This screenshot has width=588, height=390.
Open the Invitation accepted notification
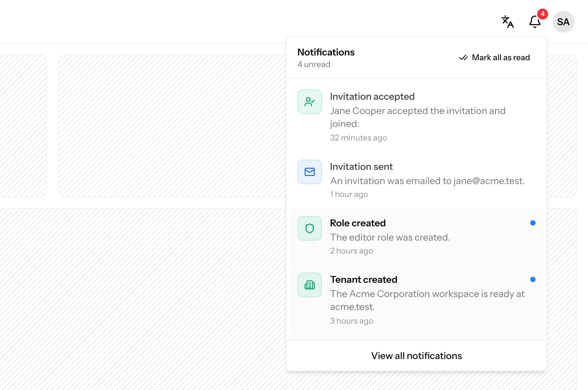click(416, 117)
